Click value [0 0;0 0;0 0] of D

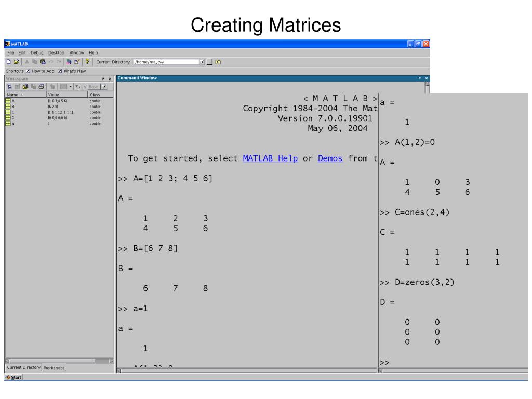57,118
